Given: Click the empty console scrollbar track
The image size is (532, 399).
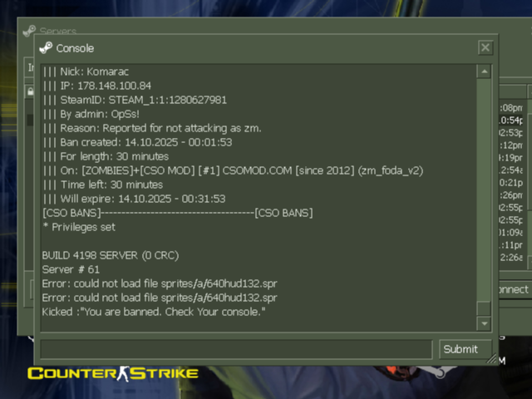Looking at the screenshot, I should (484, 190).
